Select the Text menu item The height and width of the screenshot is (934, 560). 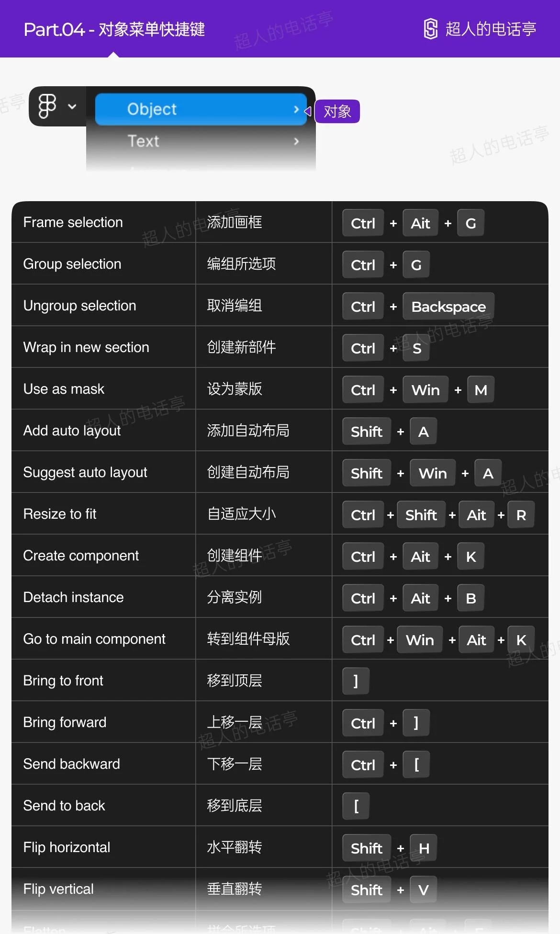point(144,141)
